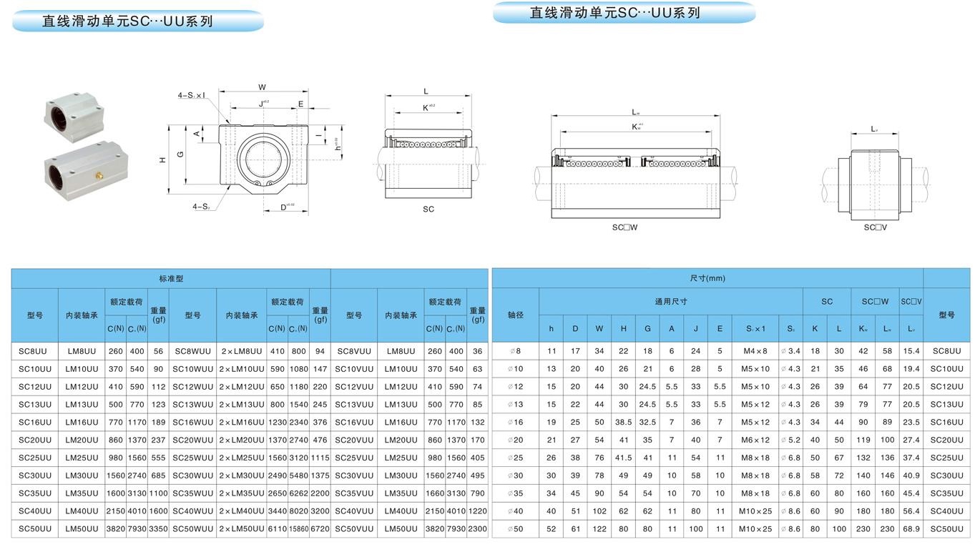Click the 'M4×8' screw size cell
Screen dimensions: 980x547
(755, 351)
